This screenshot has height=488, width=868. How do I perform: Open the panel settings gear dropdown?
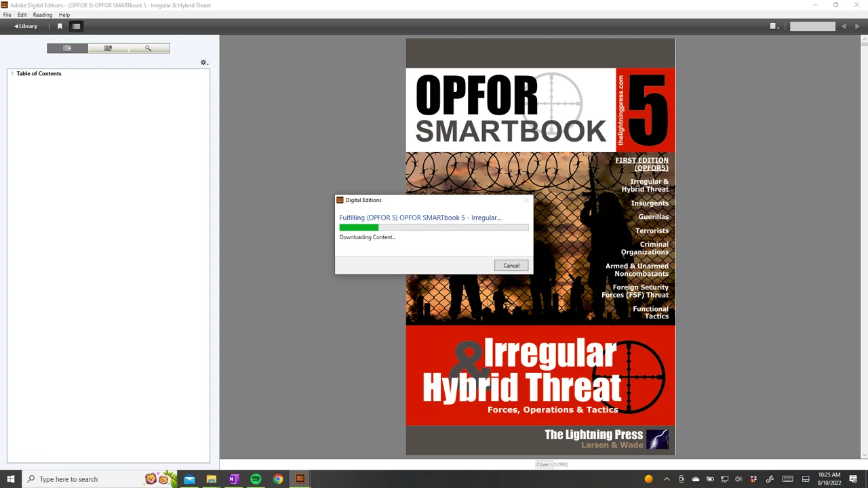(x=204, y=62)
